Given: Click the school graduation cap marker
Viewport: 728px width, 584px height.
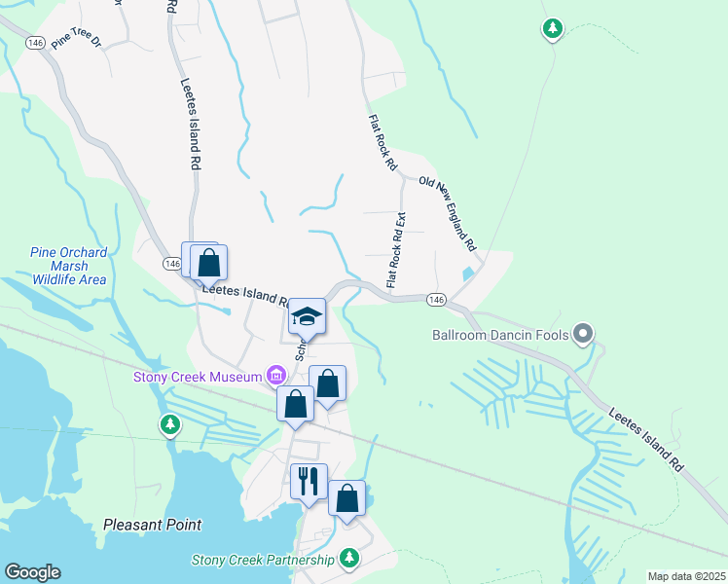Looking at the screenshot, I should (x=307, y=317).
